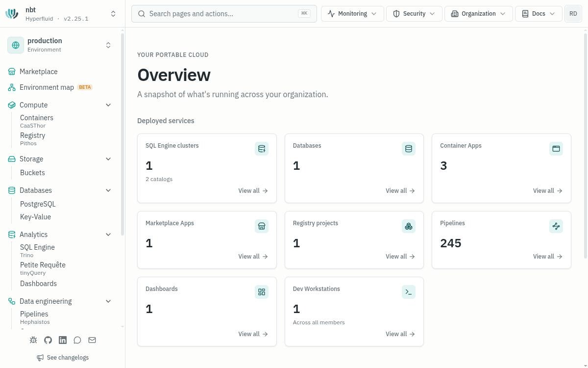View all Registry projects
The width and height of the screenshot is (588, 368).
[400, 257]
